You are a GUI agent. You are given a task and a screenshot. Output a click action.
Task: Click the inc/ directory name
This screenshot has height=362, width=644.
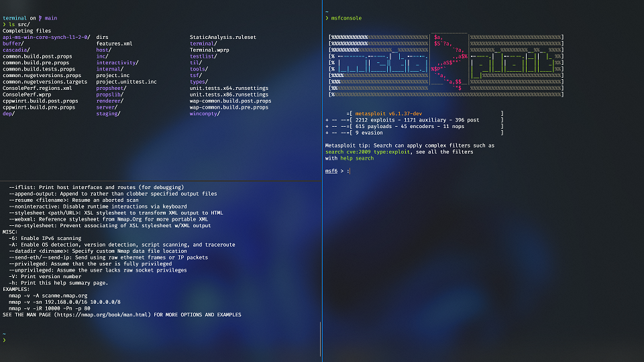click(x=102, y=56)
